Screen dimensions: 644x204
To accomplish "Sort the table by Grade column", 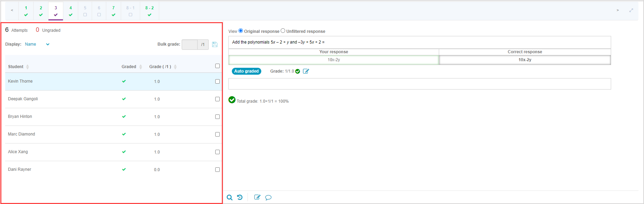I will tap(175, 67).
